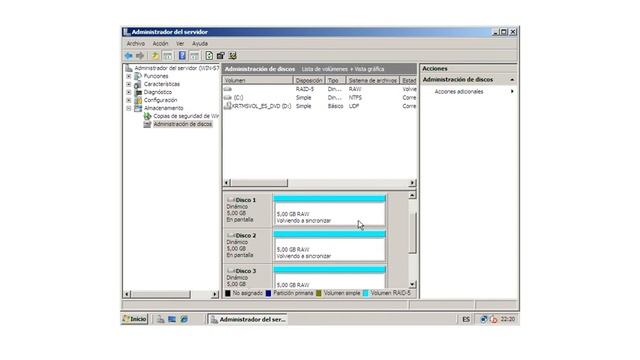The width and height of the screenshot is (640, 360).
Task: Click the black settings toolbar icon
Action: (x=220, y=56)
